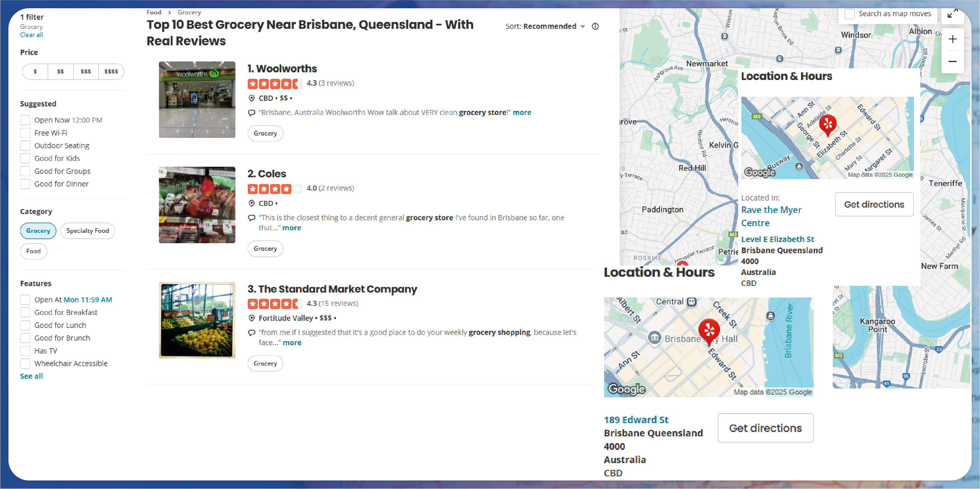Viewport: 980px width, 489px height.
Task: Click Clear all filters link
Action: [31, 35]
